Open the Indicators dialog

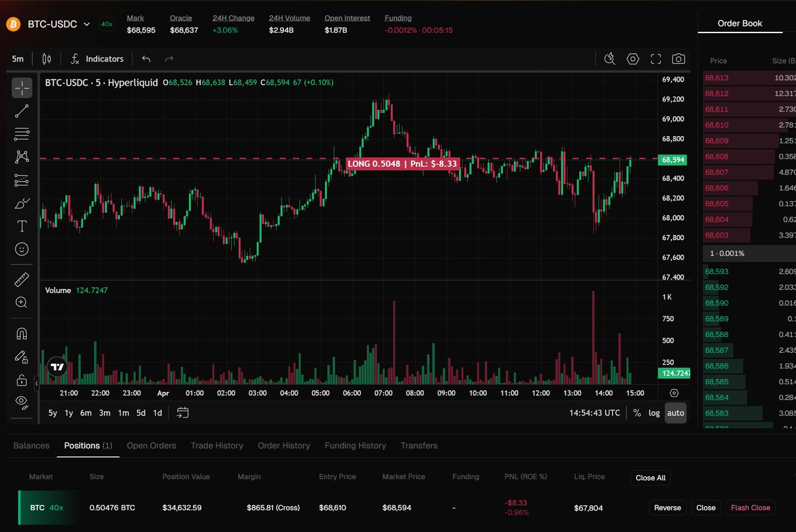coord(97,59)
